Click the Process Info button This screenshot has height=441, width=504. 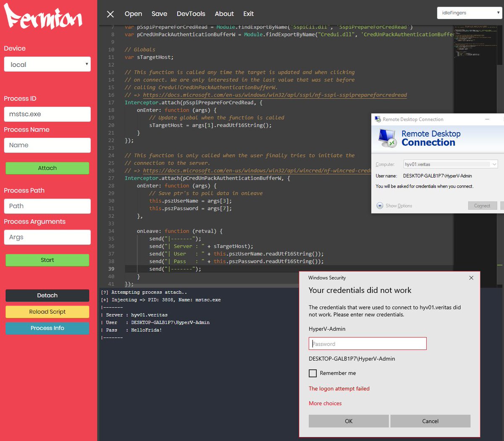pyautogui.click(x=47, y=328)
